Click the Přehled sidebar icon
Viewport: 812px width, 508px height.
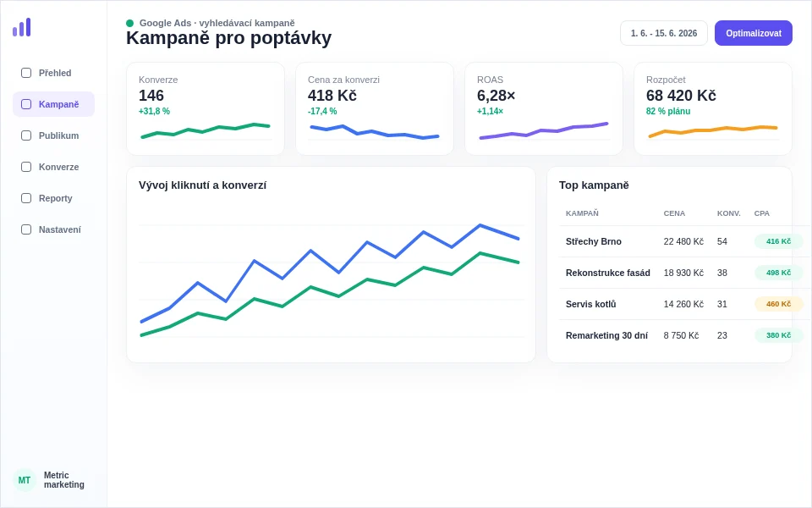(26, 73)
